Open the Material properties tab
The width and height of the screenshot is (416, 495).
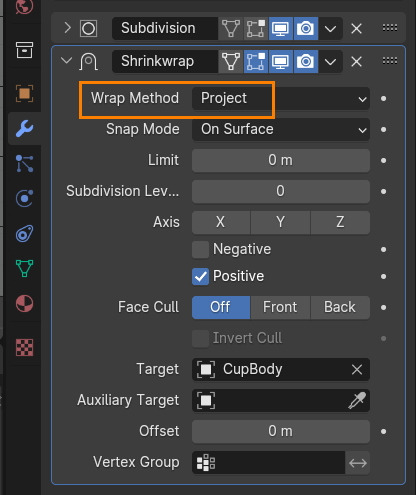coord(24,303)
